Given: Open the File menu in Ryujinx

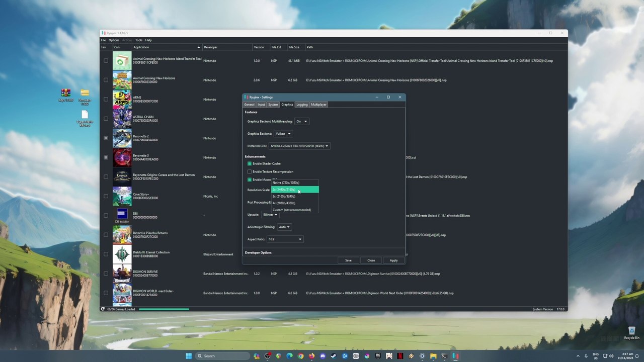Looking at the screenshot, I should (x=103, y=40).
